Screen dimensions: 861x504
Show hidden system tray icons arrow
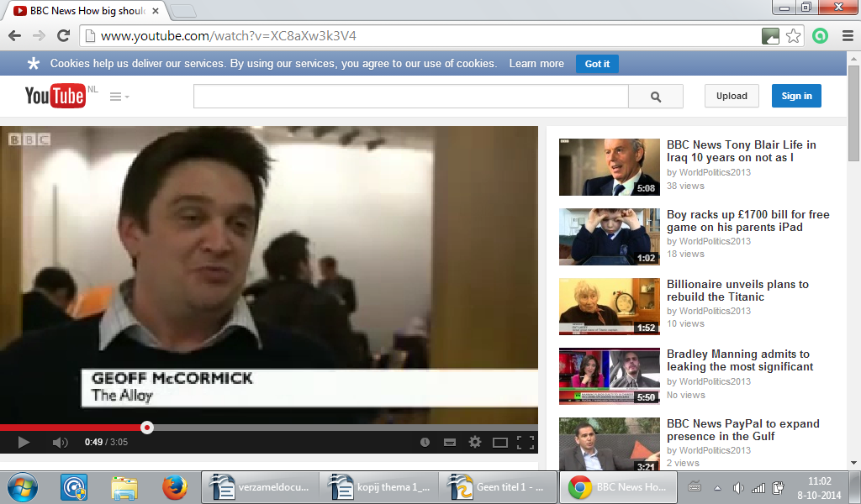[x=717, y=487]
